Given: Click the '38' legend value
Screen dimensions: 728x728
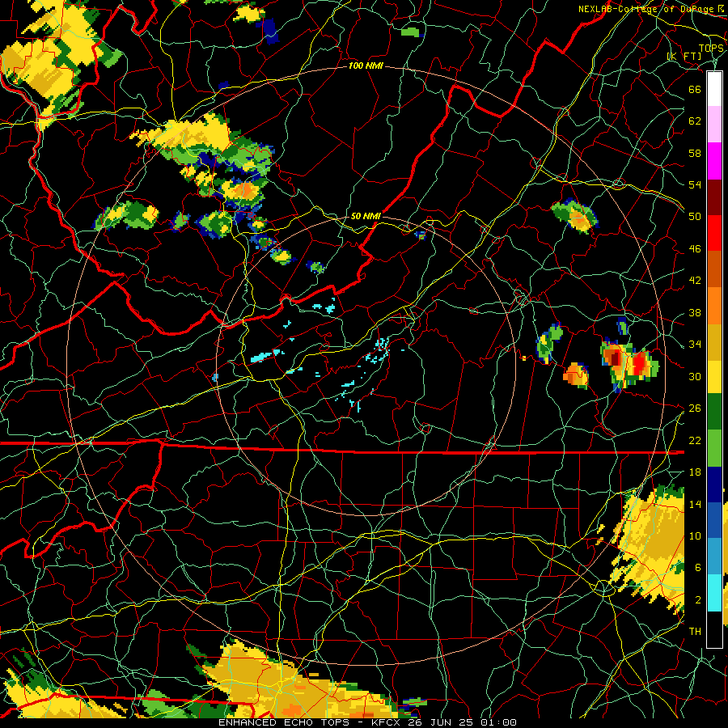Looking at the screenshot, I should (695, 312).
